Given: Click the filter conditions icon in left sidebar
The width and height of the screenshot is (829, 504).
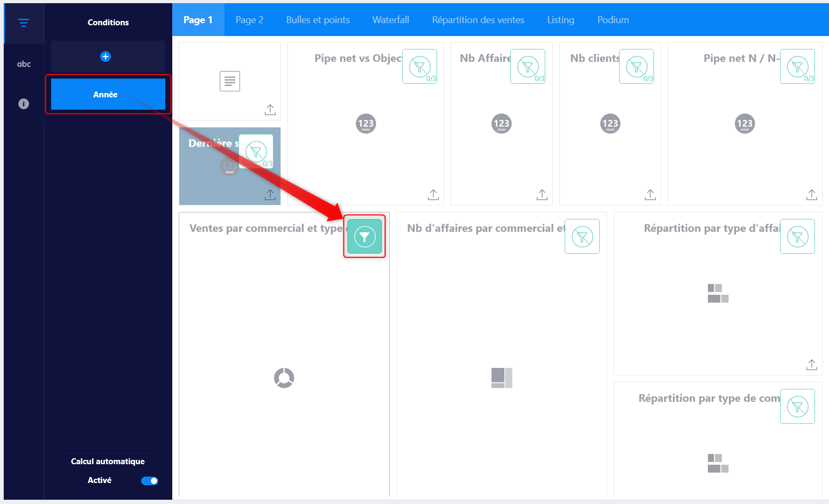Looking at the screenshot, I should pyautogui.click(x=24, y=23).
